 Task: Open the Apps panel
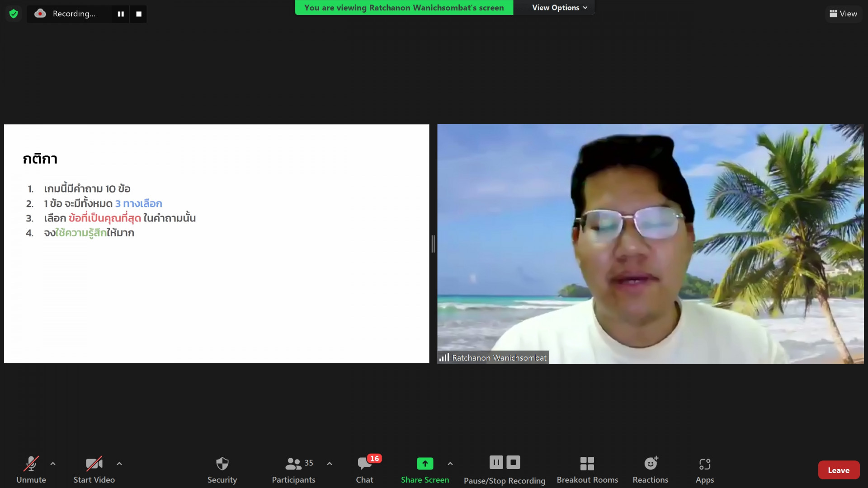point(705,470)
